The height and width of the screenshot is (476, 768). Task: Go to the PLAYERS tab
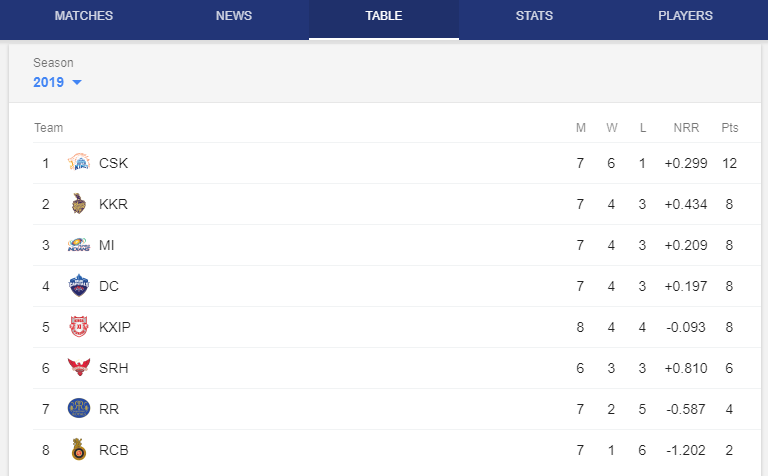(x=685, y=16)
